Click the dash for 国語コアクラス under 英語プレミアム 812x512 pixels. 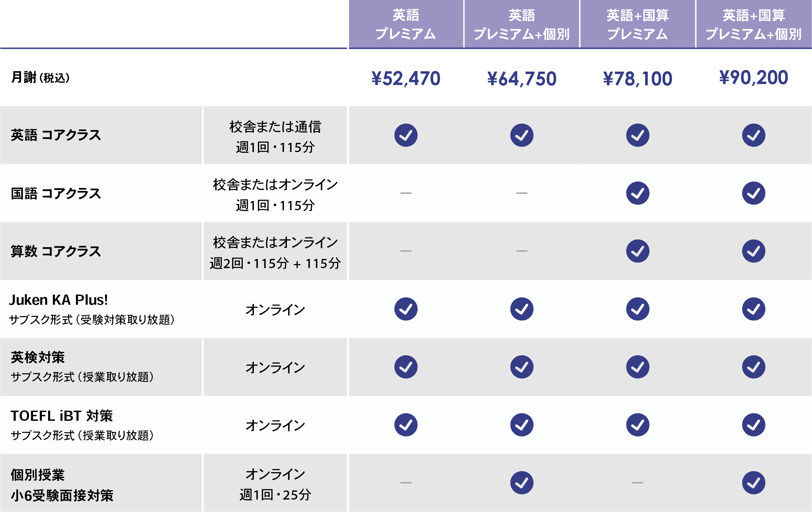coord(406,193)
